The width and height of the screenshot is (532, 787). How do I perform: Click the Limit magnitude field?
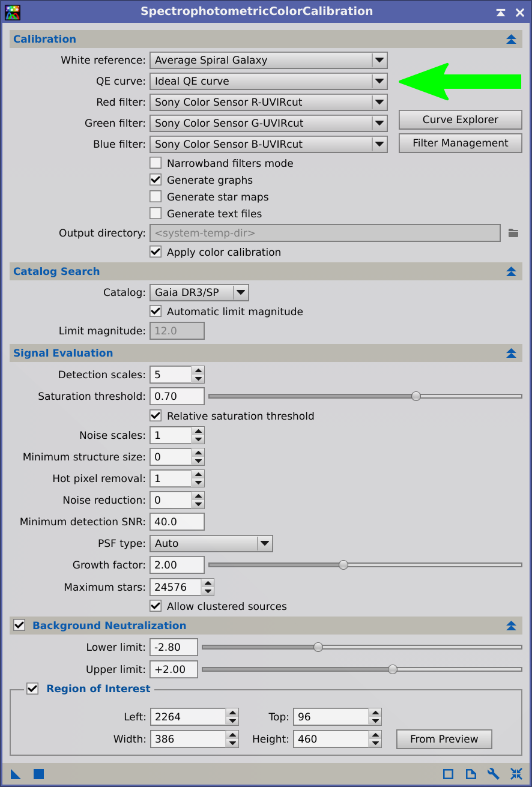point(177,331)
